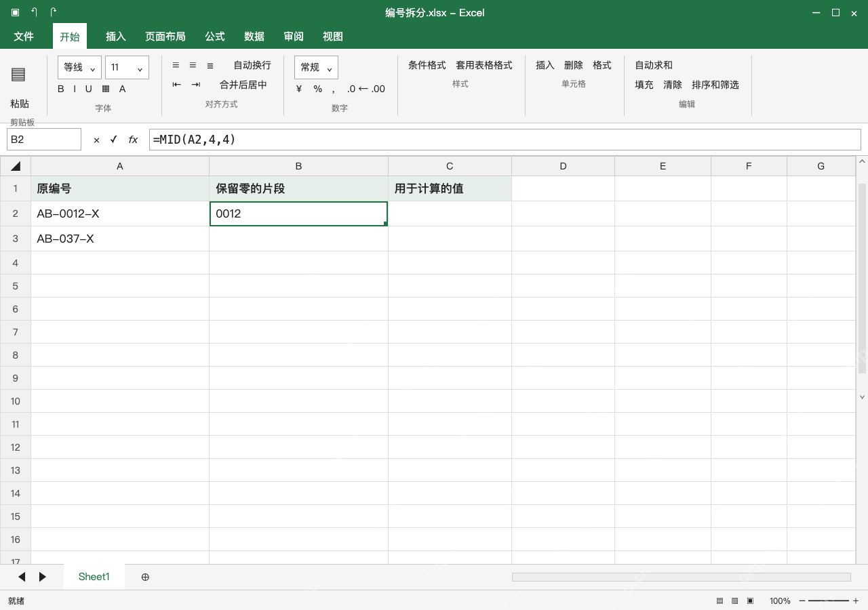Toggle 合并后居中 merge and center
The width and height of the screenshot is (868, 610).
[x=243, y=85]
